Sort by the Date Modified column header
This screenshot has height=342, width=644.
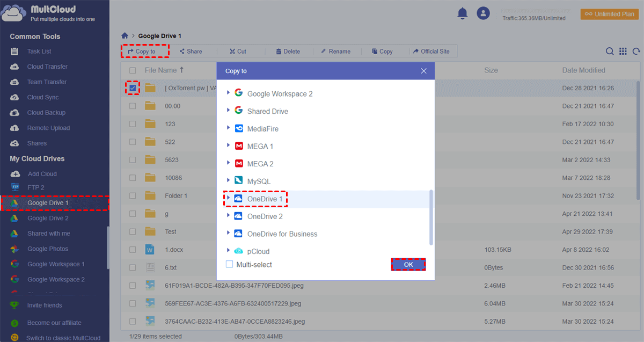click(584, 70)
